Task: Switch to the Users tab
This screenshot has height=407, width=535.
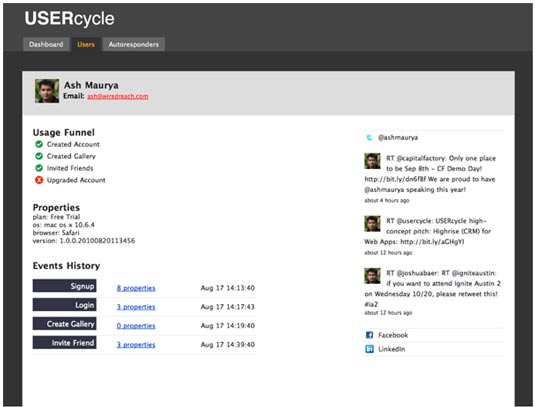Action: (x=86, y=44)
